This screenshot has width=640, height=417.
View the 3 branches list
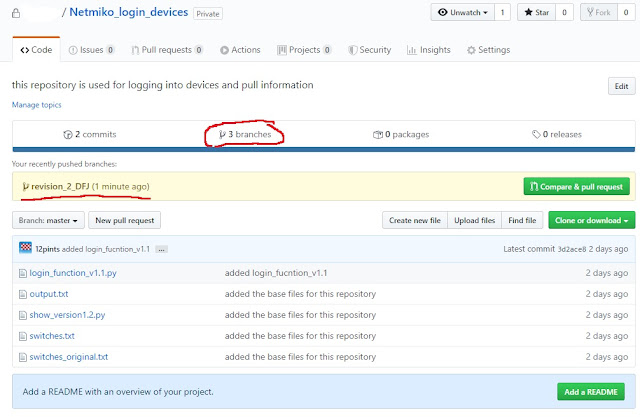click(x=245, y=134)
